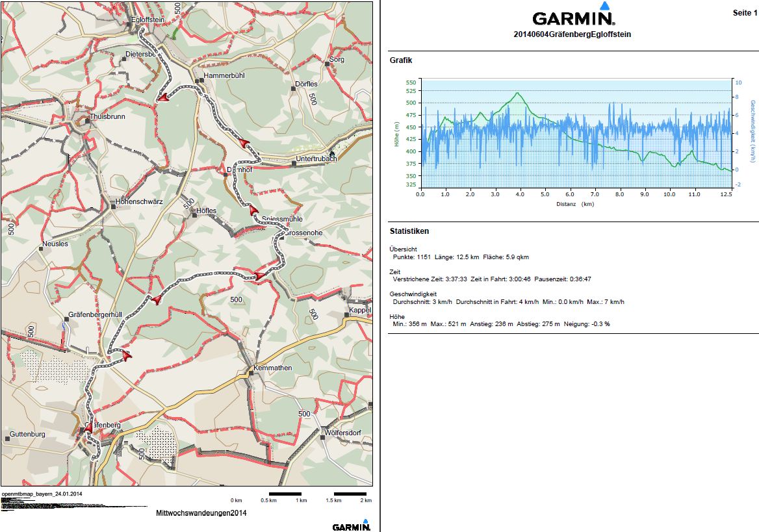Image resolution: width=759 pixels, height=532 pixels.
Task: Select the Guttenburg place marker
Action: [x=7, y=438]
